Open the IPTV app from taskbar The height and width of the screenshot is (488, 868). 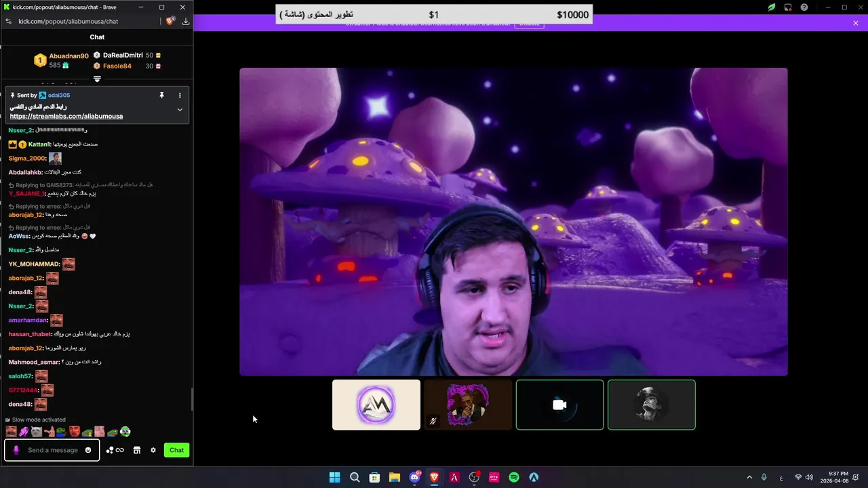(x=494, y=477)
